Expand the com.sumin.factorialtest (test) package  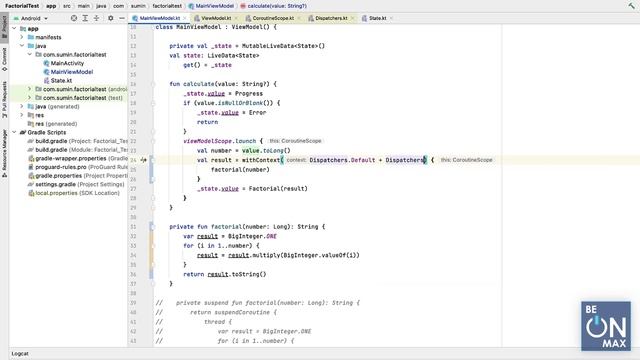tap(30, 98)
